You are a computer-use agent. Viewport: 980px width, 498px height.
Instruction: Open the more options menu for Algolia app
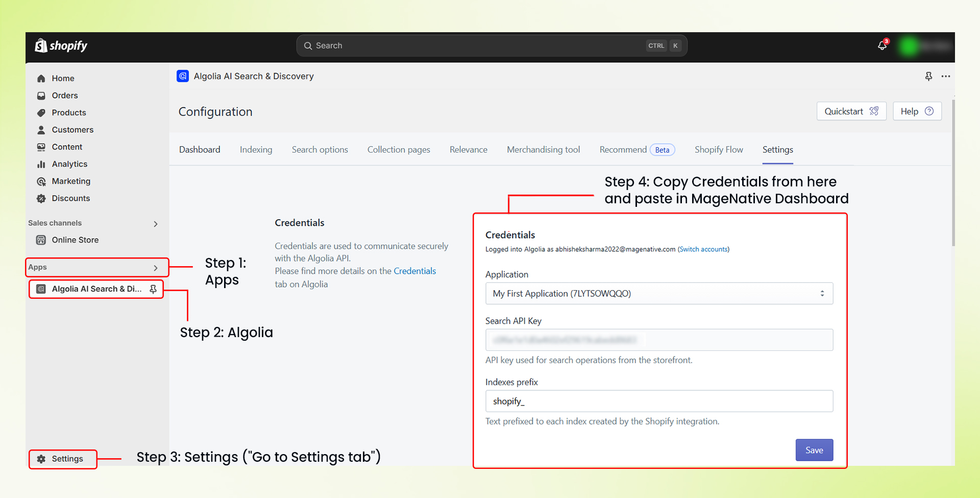(946, 76)
